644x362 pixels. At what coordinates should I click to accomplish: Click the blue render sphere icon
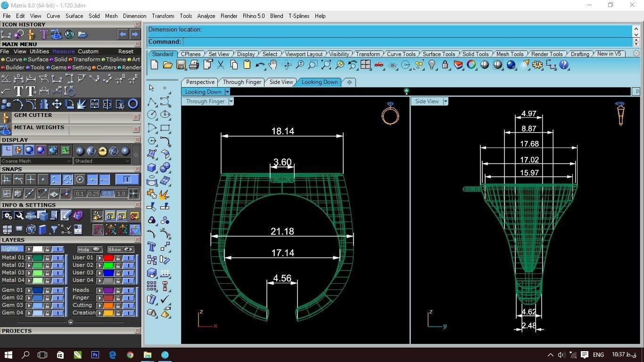tap(511, 65)
